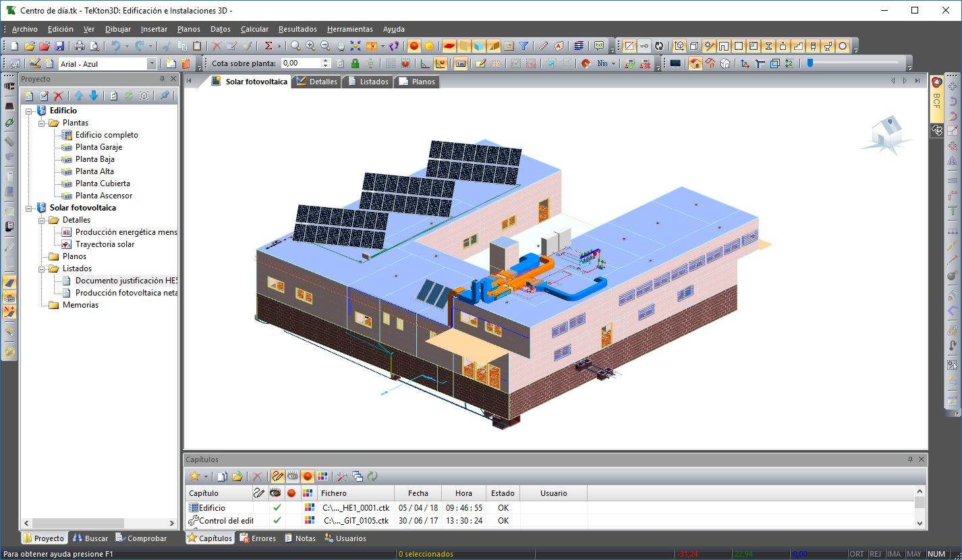This screenshot has width=962, height=560.
Task: Toggle visibility checkmark for Edificio chapter
Action: (x=277, y=507)
